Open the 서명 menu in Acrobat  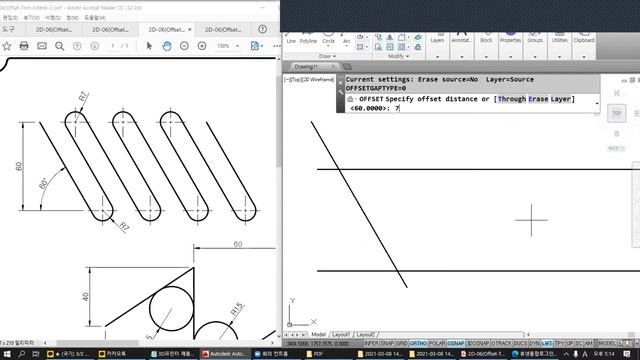[53, 18]
